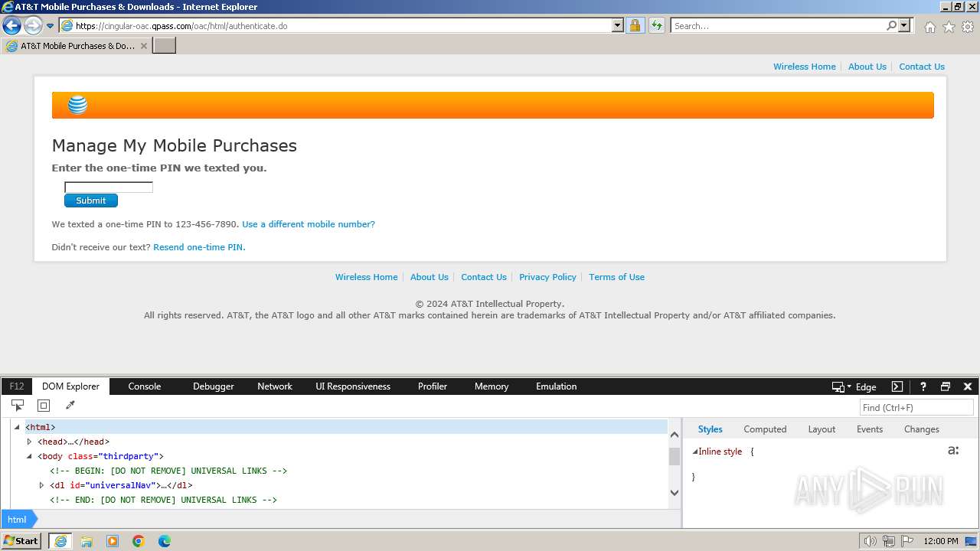This screenshot has height=551, width=980.
Task: Open the Changes pane tab
Action: point(921,429)
